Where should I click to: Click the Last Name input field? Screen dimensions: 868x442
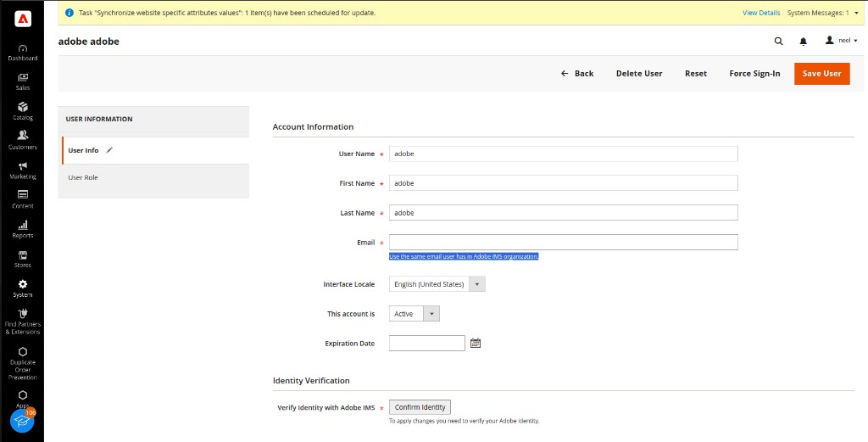564,213
